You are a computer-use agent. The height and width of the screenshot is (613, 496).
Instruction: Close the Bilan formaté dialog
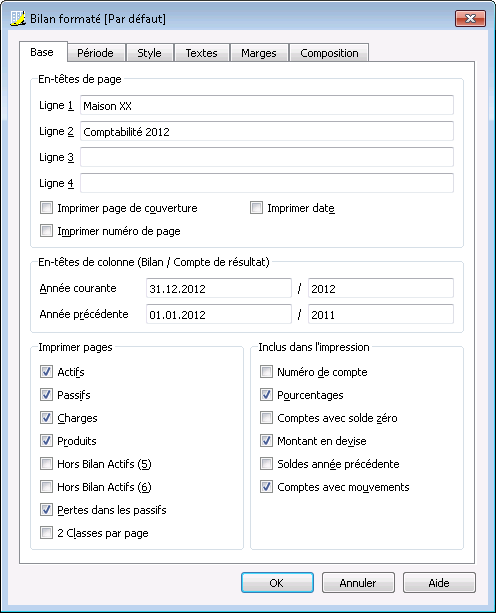[x=471, y=18]
